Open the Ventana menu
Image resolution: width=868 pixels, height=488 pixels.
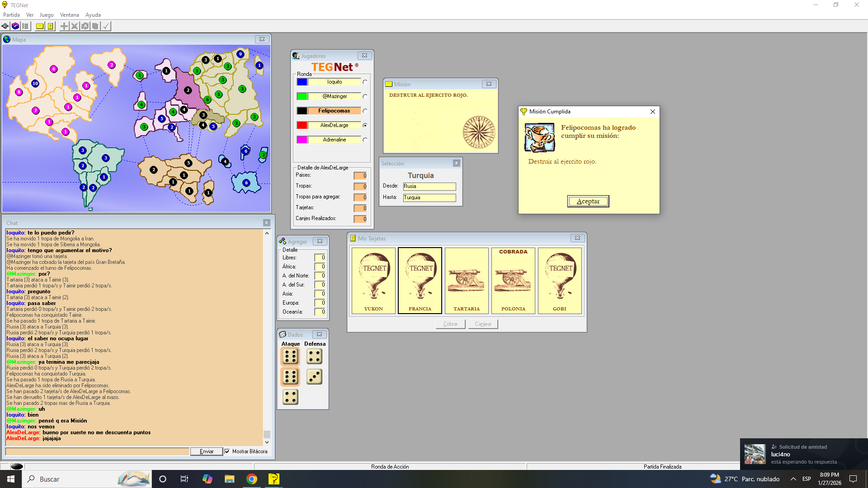(69, 15)
